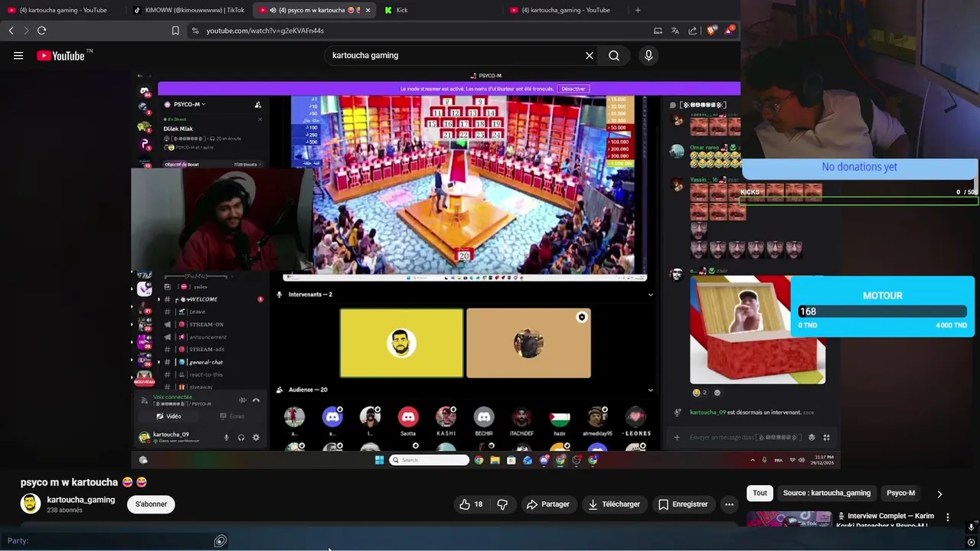
Task: Switch to the KIMOWW TikTok tab
Action: point(188,10)
